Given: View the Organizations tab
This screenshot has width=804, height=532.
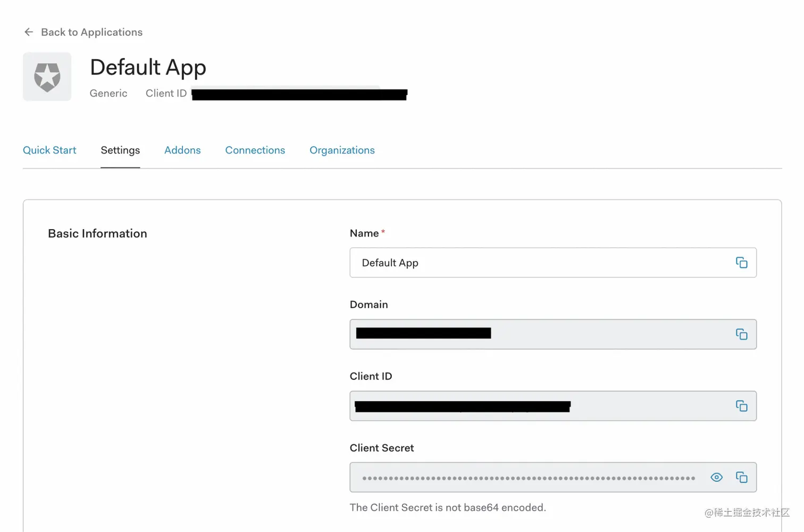Looking at the screenshot, I should (x=342, y=150).
